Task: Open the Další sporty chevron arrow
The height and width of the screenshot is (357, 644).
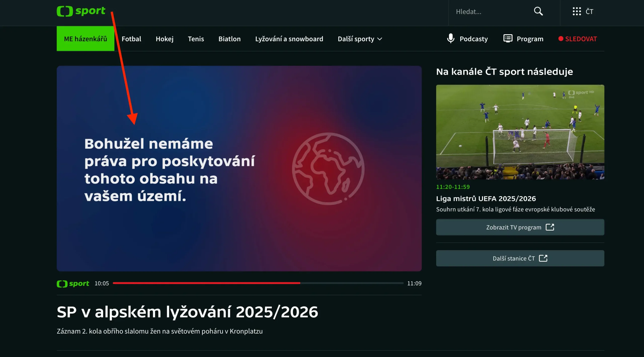Action: pyautogui.click(x=380, y=39)
